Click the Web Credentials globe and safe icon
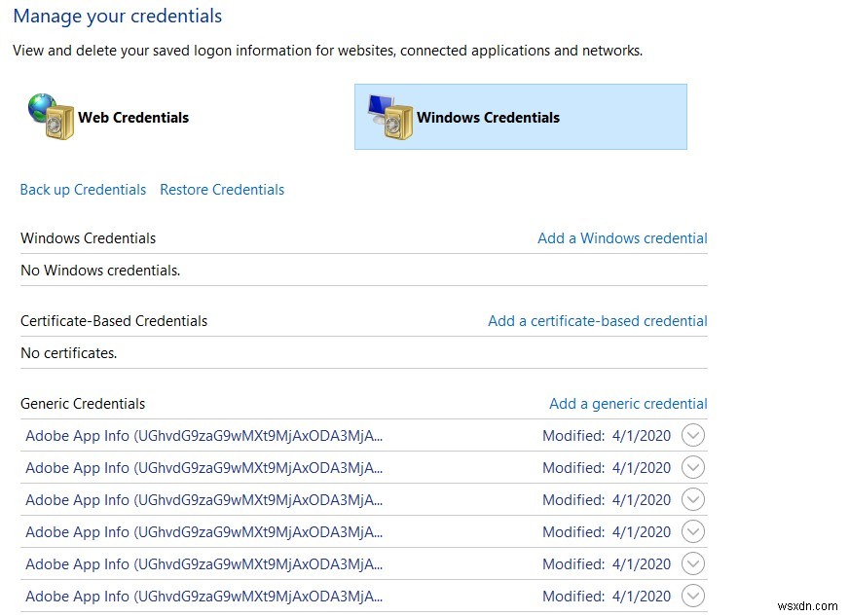The width and height of the screenshot is (849, 616). pyautogui.click(x=51, y=117)
